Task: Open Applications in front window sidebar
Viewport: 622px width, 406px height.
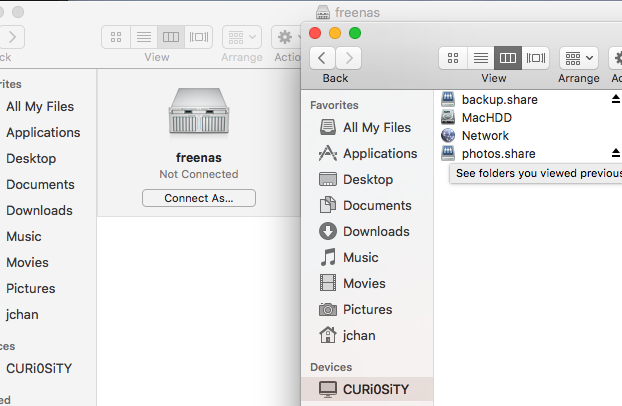Action: [x=367, y=153]
